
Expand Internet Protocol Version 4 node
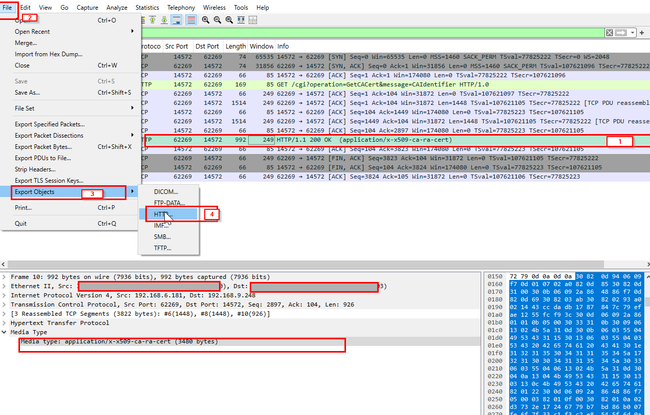[4, 295]
